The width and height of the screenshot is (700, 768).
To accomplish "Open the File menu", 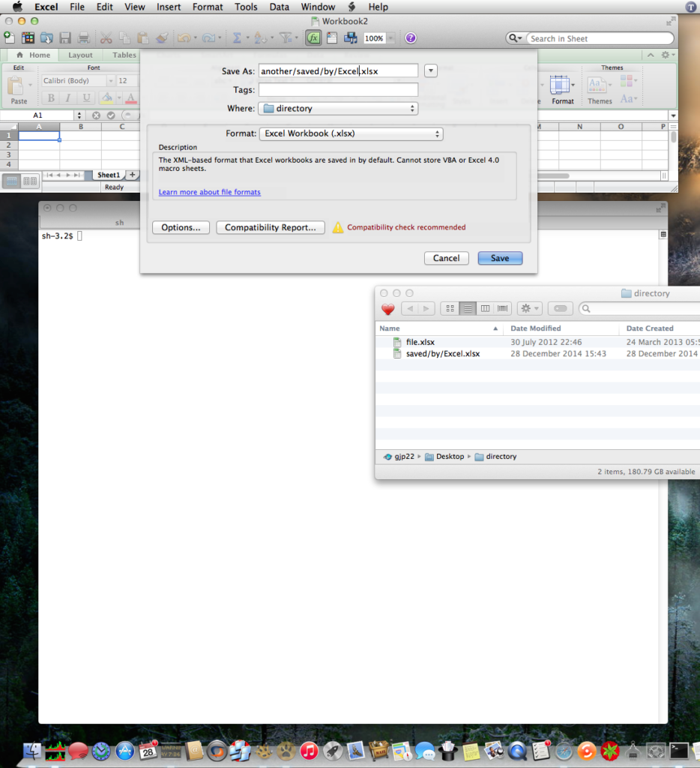I will [77, 7].
